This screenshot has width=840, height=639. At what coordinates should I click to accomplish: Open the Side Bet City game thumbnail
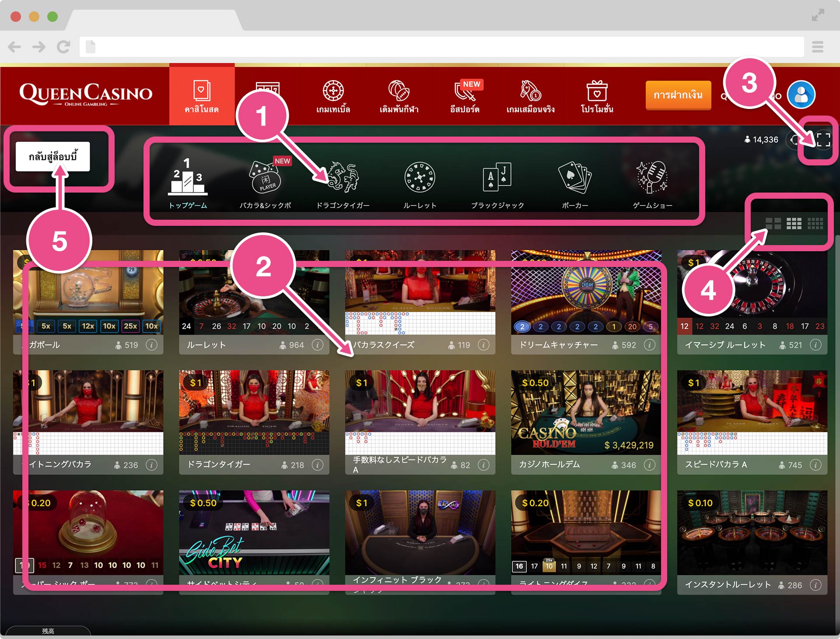pos(254,532)
